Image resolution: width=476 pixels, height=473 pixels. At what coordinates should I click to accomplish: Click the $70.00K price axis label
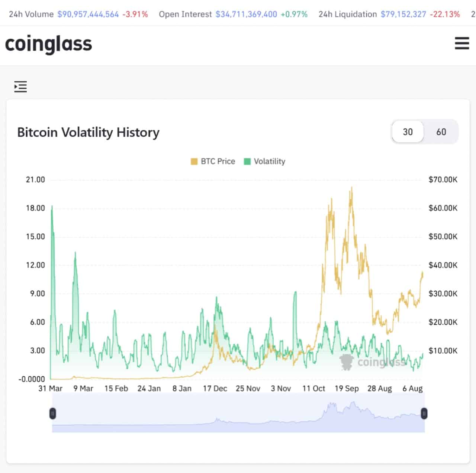pyautogui.click(x=443, y=179)
